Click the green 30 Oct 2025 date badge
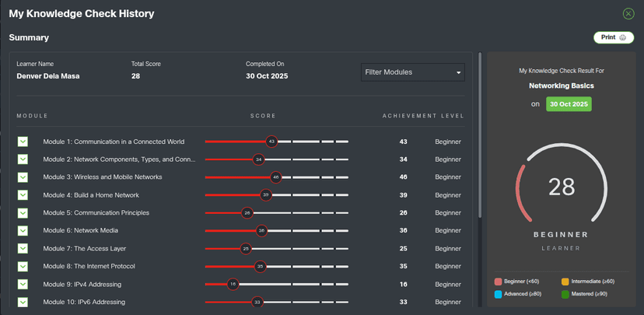 tap(569, 103)
